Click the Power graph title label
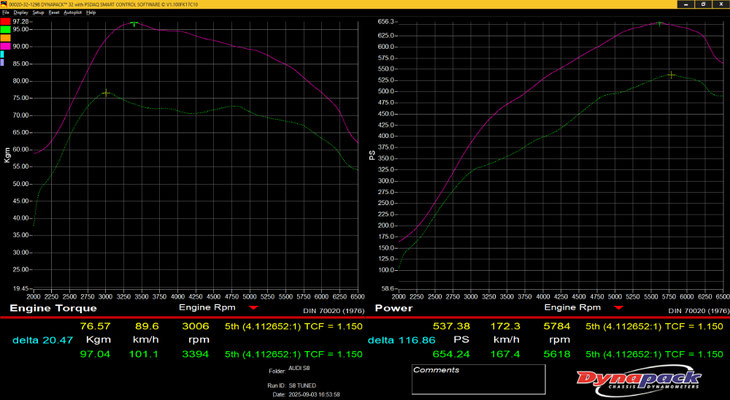Image resolution: width=730 pixels, height=400 pixels. (x=396, y=309)
